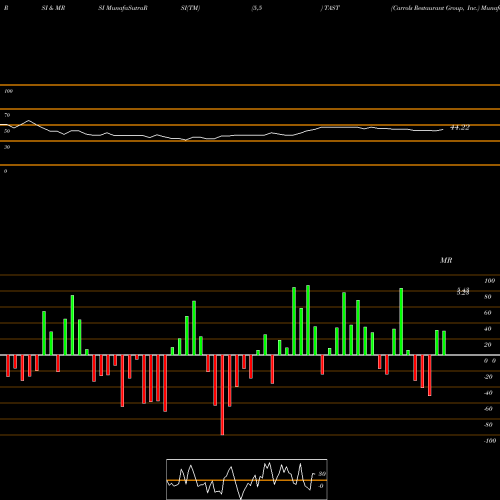Screen dimensions: 500x500
Task: Click the 60 label on MR axis
Action: click(x=488, y=313)
